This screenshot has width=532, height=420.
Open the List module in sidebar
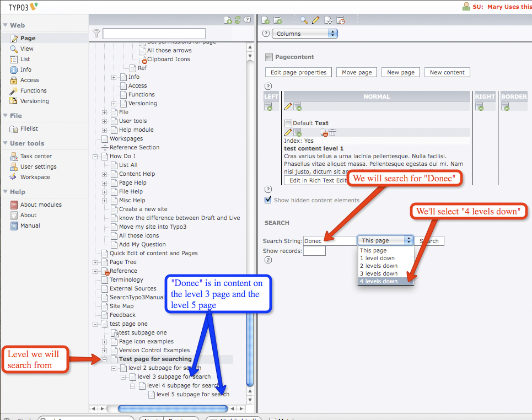(x=25, y=59)
